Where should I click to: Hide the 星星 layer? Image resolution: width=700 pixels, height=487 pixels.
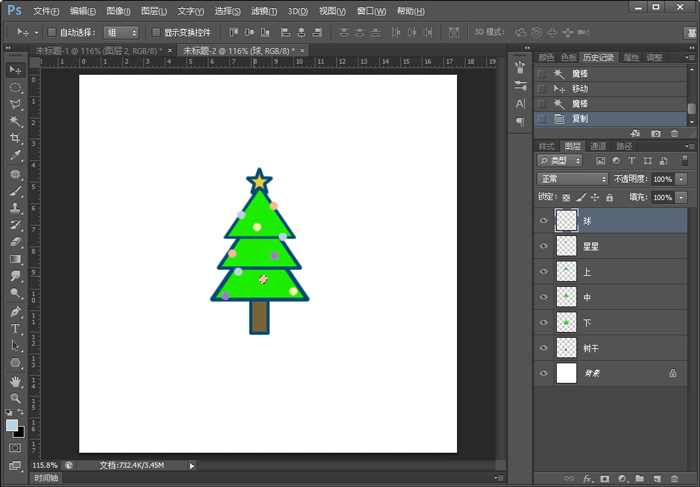tap(544, 246)
